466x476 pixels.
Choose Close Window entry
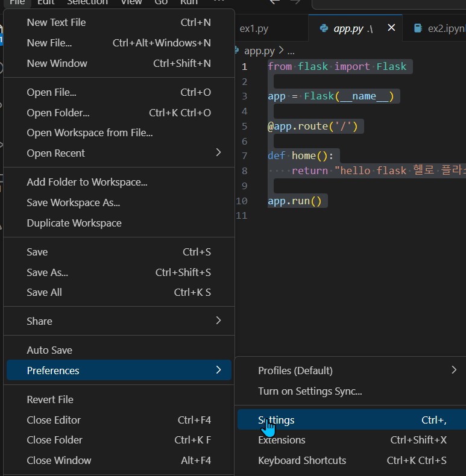click(119, 460)
